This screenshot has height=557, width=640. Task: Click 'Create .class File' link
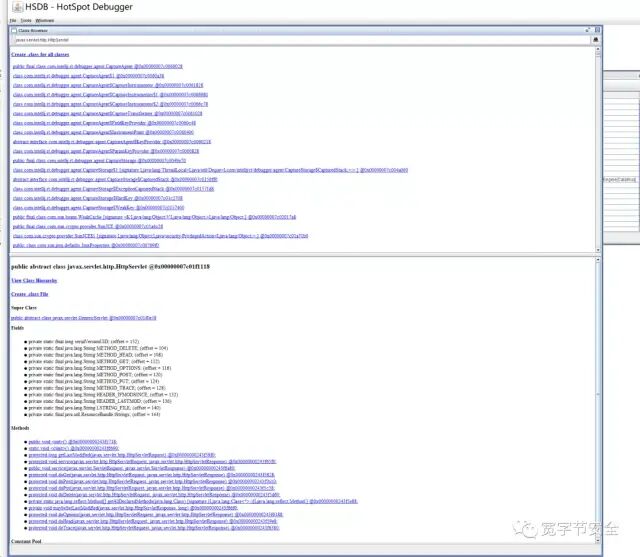click(x=30, y=294)
